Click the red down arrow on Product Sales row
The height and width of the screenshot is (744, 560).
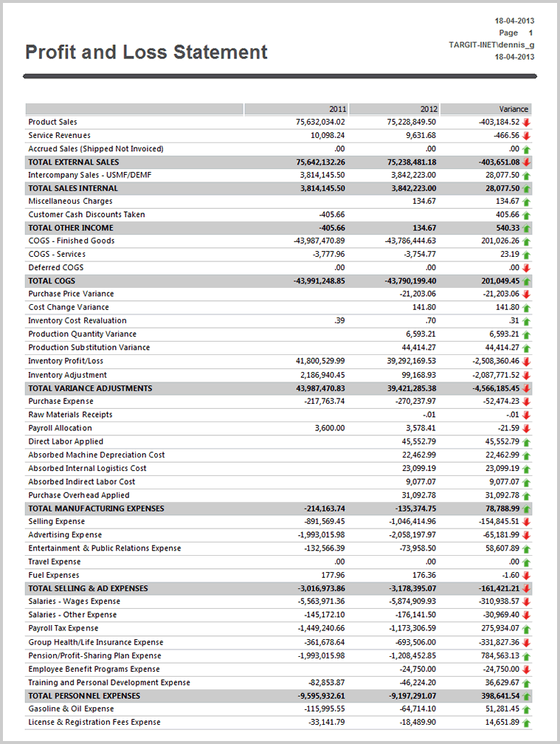(x=526, y=123)
